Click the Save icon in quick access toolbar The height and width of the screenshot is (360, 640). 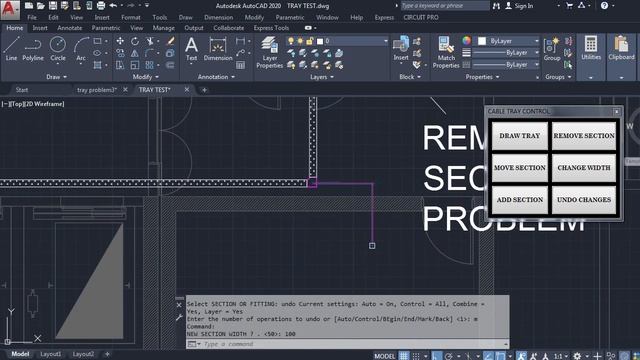(53, 6)
